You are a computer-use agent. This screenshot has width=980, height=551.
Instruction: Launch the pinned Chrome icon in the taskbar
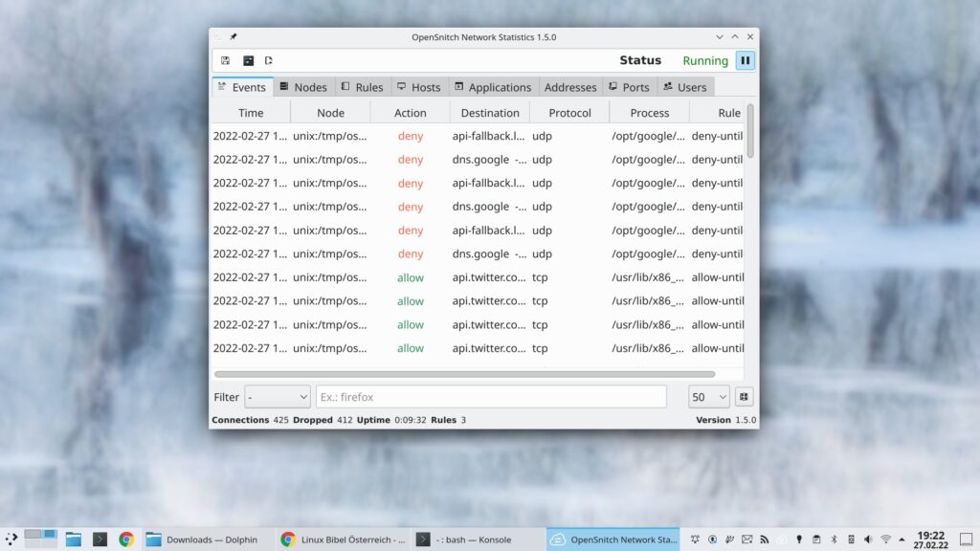click(x=126, y=540)
